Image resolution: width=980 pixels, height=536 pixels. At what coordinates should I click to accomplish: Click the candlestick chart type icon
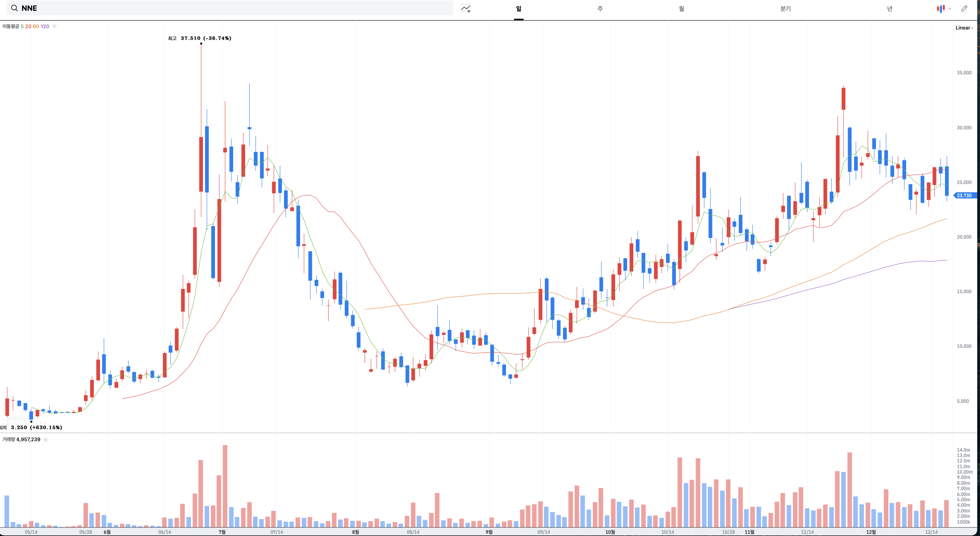(940, 8)
